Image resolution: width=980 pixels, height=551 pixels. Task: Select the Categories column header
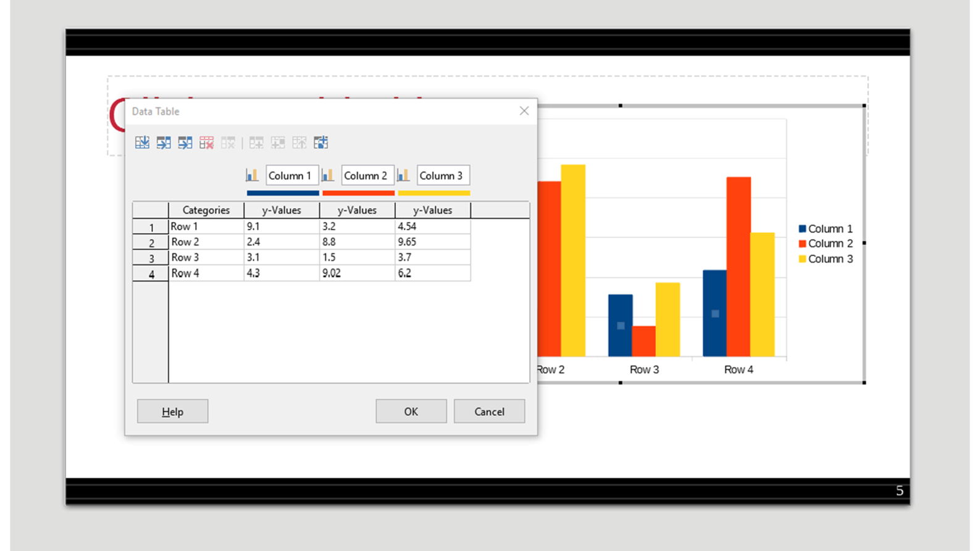coord(206,210)
